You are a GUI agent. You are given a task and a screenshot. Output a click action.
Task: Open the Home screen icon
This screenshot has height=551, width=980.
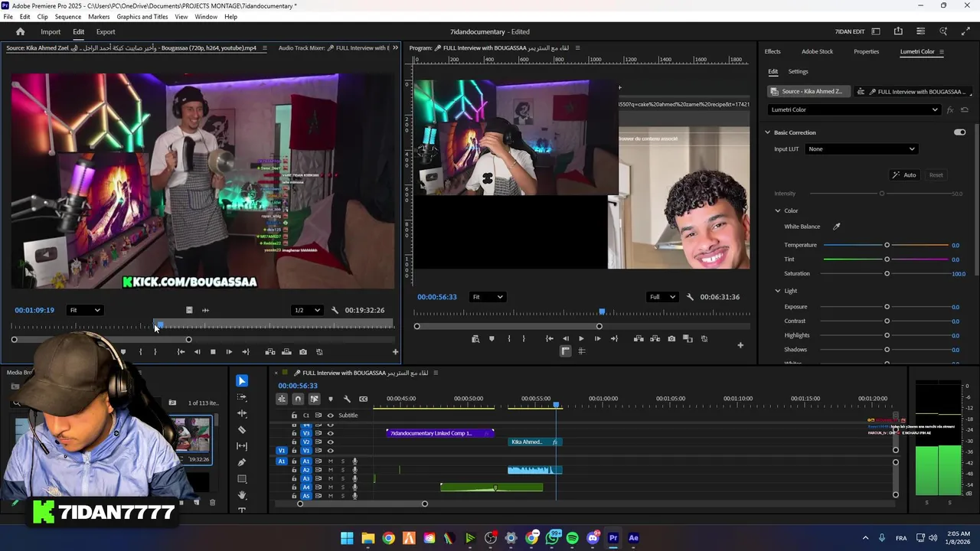(21, 31)
